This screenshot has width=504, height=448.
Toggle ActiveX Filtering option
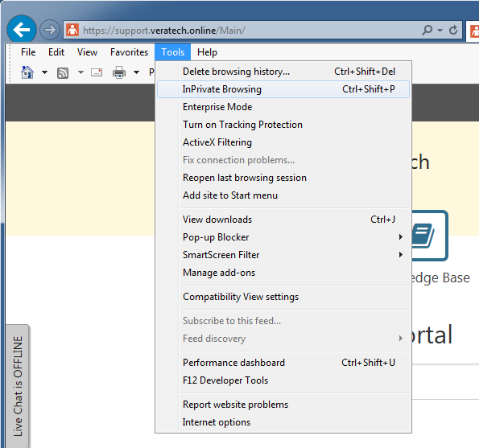283,142
